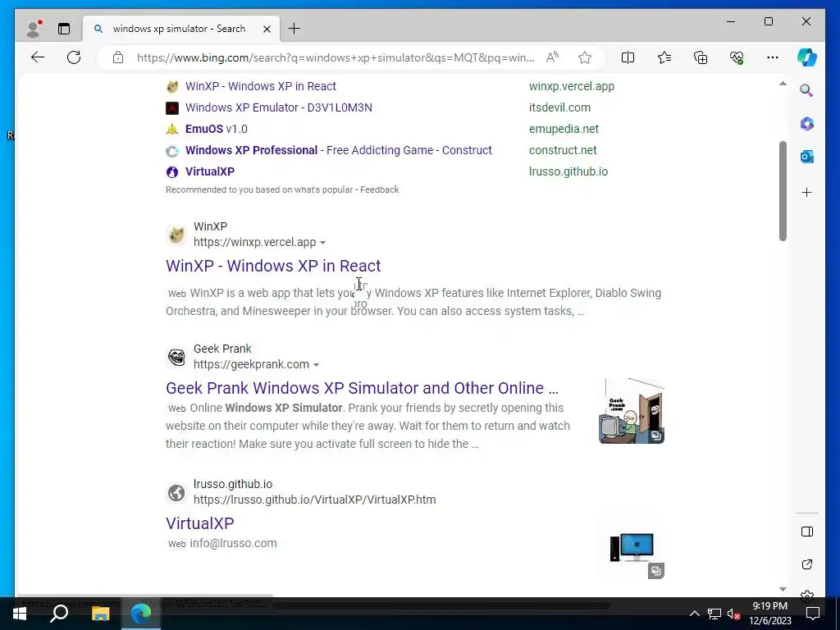Open the Edge profile icon
The image size is (840, 630).
point(34,29)
